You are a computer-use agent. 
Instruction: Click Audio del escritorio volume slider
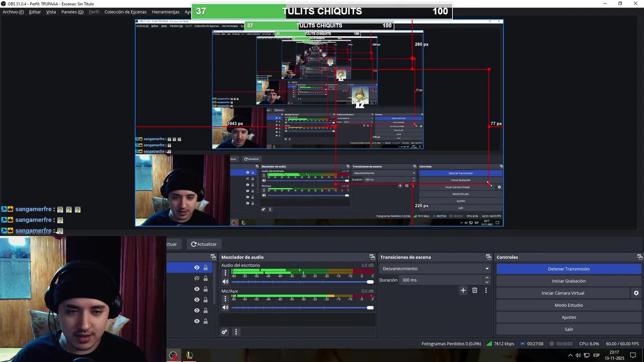click(302, 282)
